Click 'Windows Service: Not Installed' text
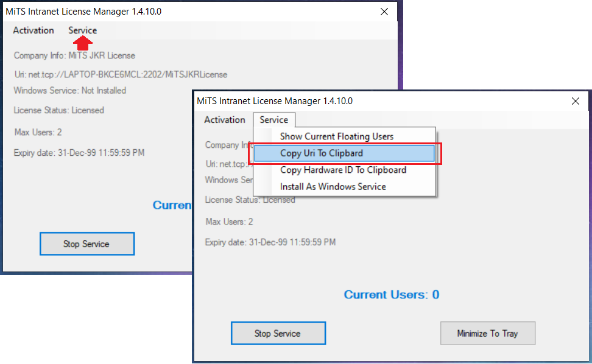The width and height of the screenshot is (592, 364). pos(70,91)
